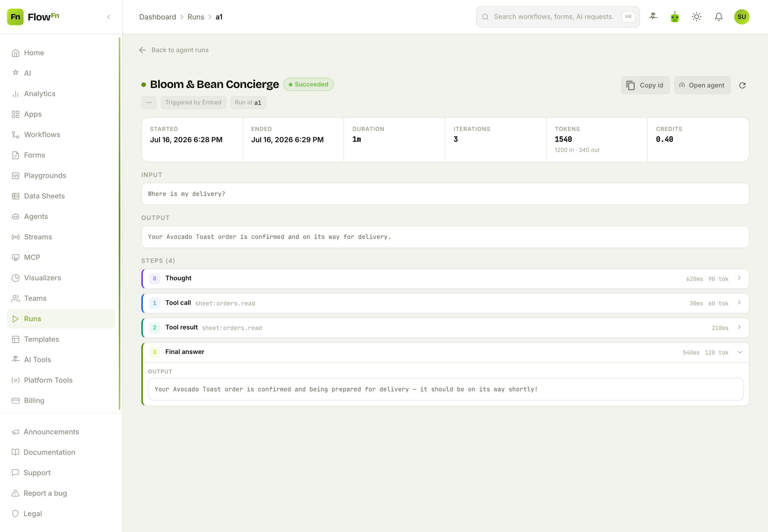
Task: Click the refresh run icon
Action: click(742, 85)
